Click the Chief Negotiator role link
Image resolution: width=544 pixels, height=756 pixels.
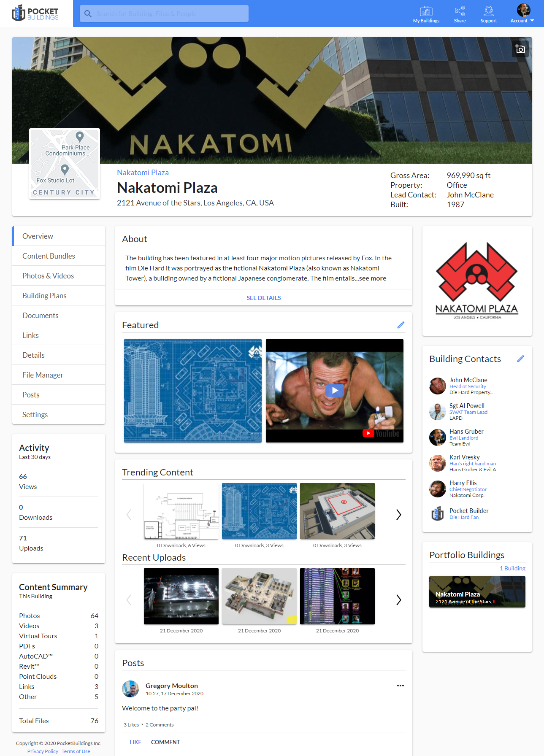coord(468,489)
